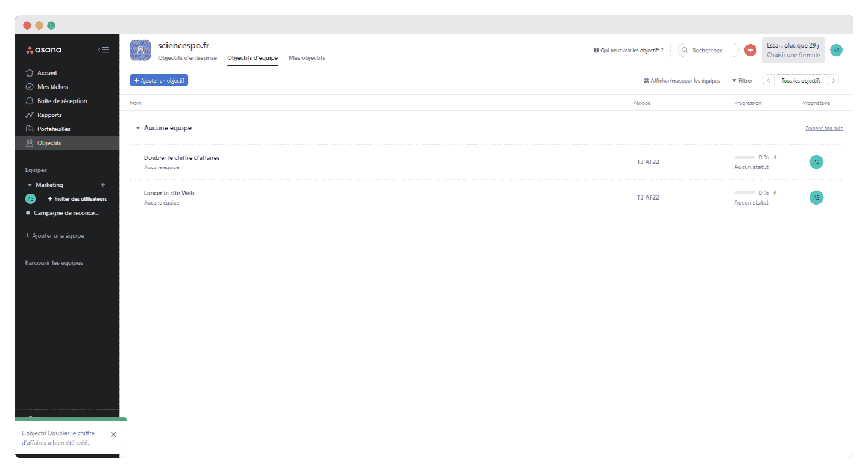The height and width of the screenshot is (473, 868).
Task: Toggle Afficher/masquer les équipes
Action: (682, 81)
